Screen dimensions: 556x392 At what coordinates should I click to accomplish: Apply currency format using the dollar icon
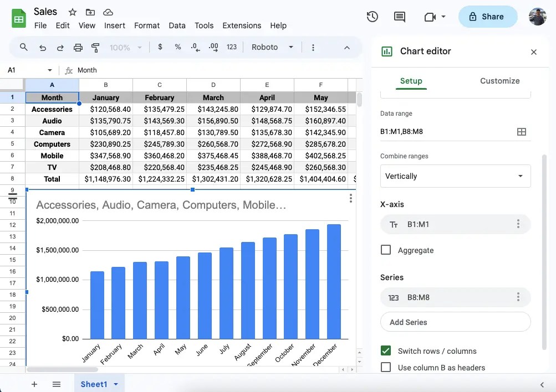[x=160, y=48]
